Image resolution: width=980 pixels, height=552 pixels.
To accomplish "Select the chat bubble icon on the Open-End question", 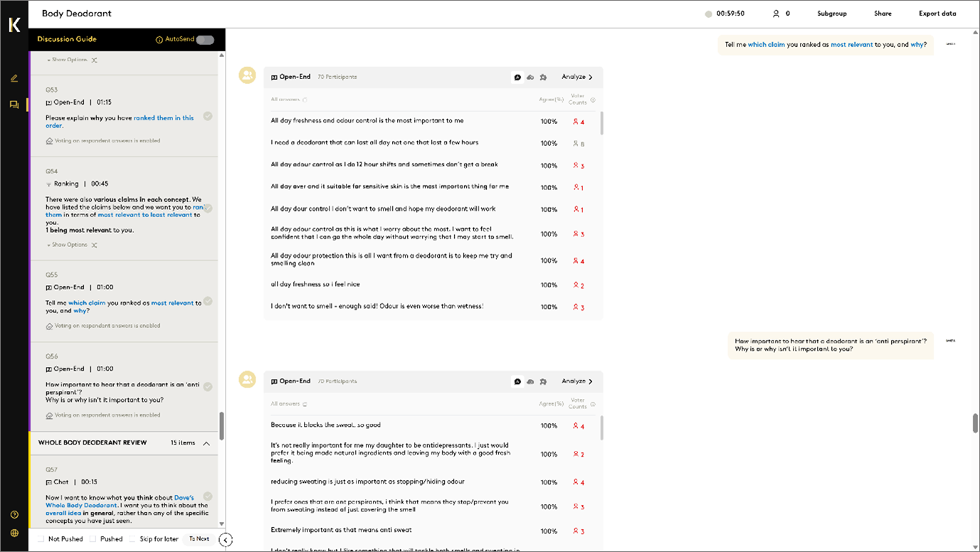I will [x=517, y=77].
